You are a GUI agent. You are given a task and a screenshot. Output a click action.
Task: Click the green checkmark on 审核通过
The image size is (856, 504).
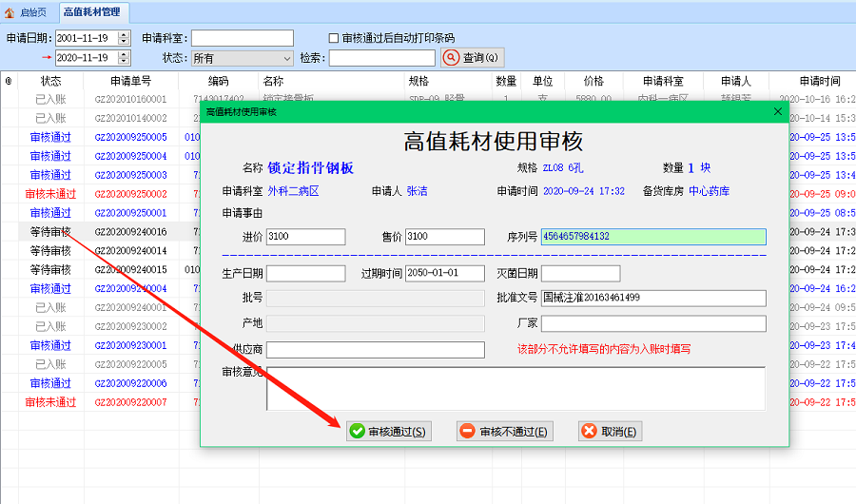pos(358,432)
